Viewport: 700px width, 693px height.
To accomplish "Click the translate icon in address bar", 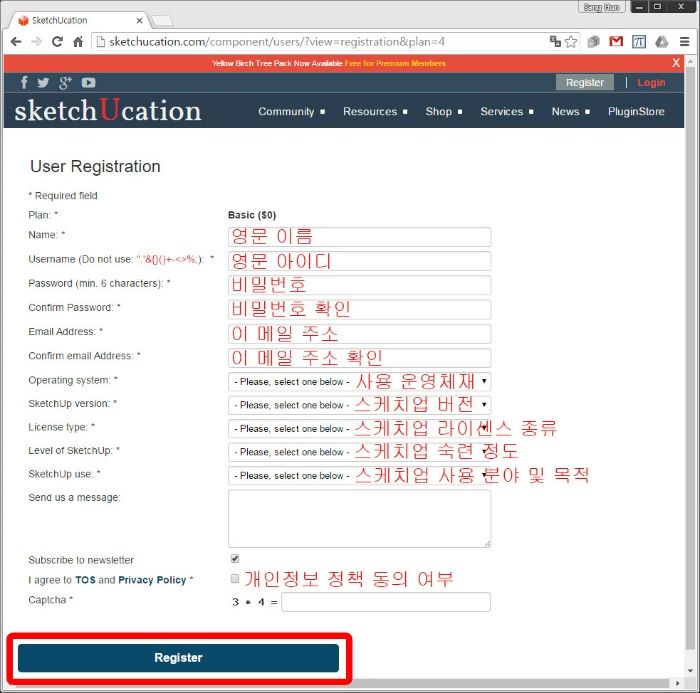I will tap(555, 42).
